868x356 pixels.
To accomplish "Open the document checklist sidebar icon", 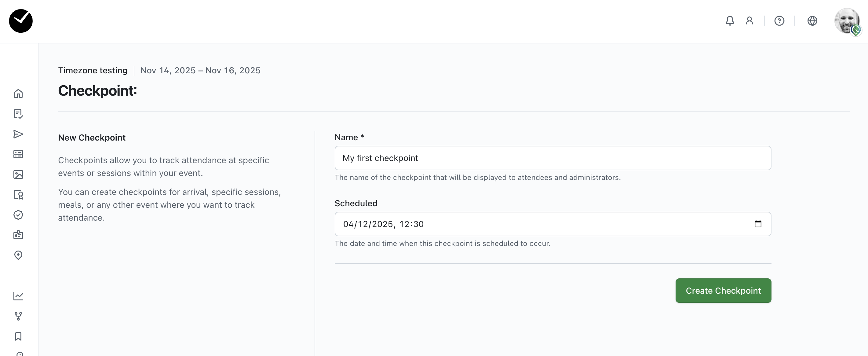I will [x=18, y=114].
